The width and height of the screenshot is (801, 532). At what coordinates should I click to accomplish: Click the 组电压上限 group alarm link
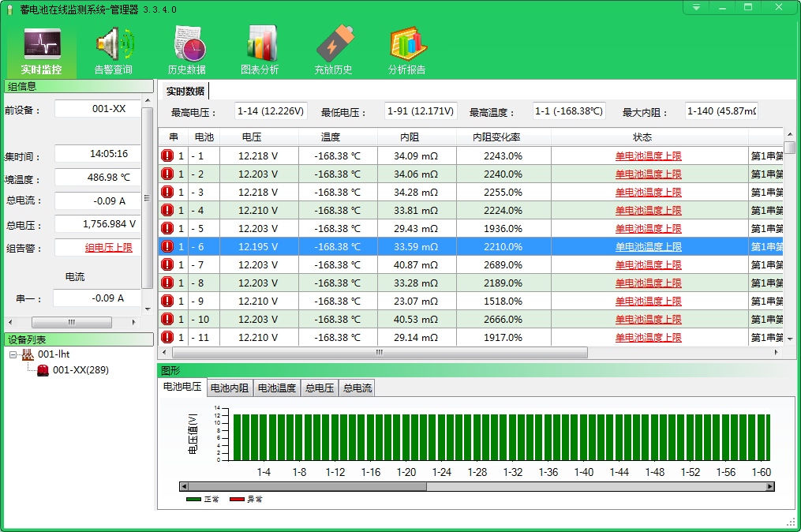[108, 248]
